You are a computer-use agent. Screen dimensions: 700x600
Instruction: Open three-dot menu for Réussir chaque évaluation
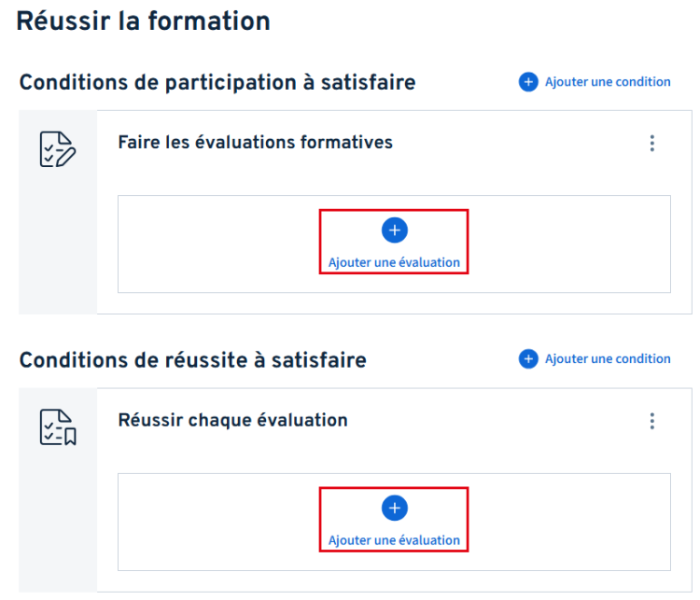click(x=652, y=421)
